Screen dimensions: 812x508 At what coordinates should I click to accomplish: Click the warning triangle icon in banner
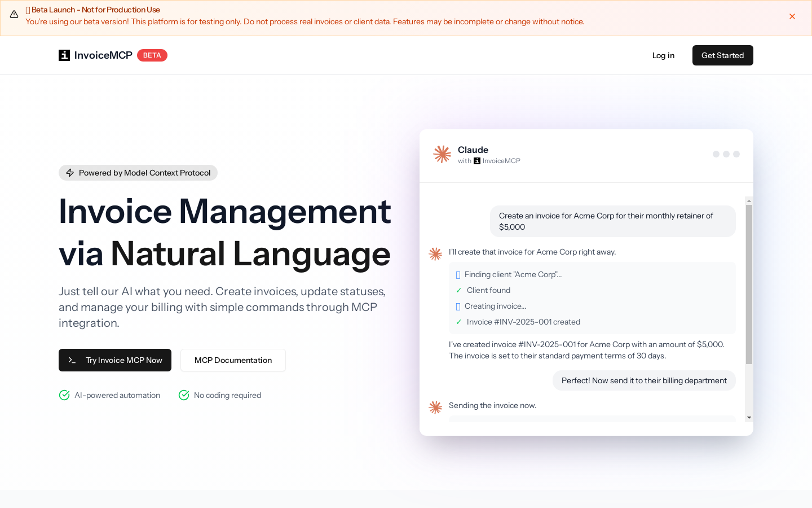coord(14,14)
